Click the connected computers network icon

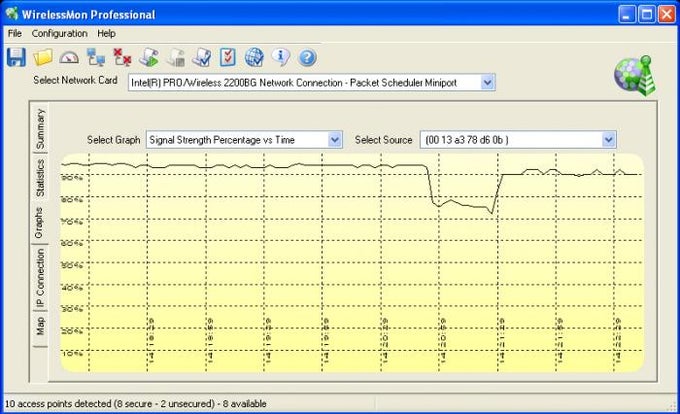[x=95, y=57]
